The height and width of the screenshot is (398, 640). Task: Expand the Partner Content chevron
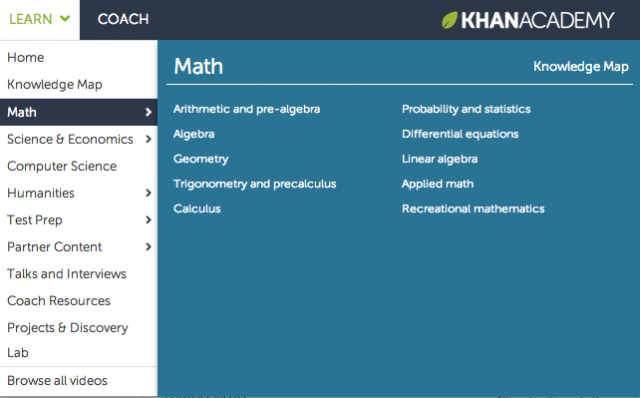(148, 247)
